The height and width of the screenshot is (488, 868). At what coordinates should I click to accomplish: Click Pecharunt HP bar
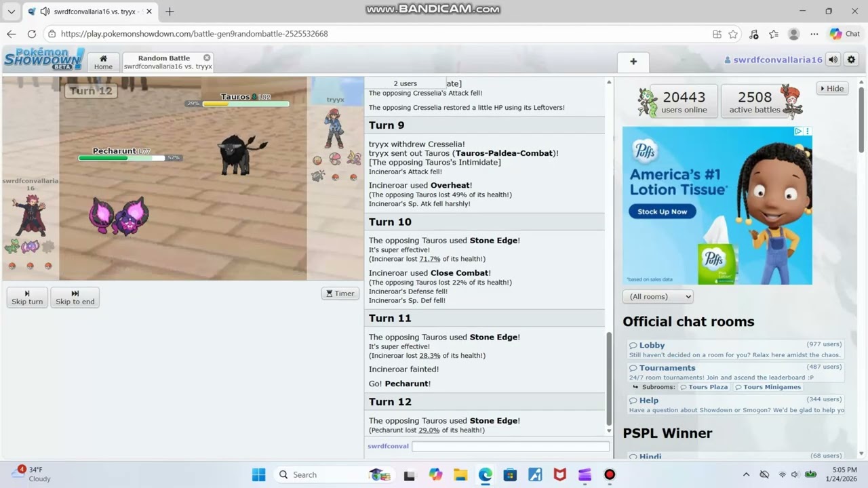[x=121, y=158]
